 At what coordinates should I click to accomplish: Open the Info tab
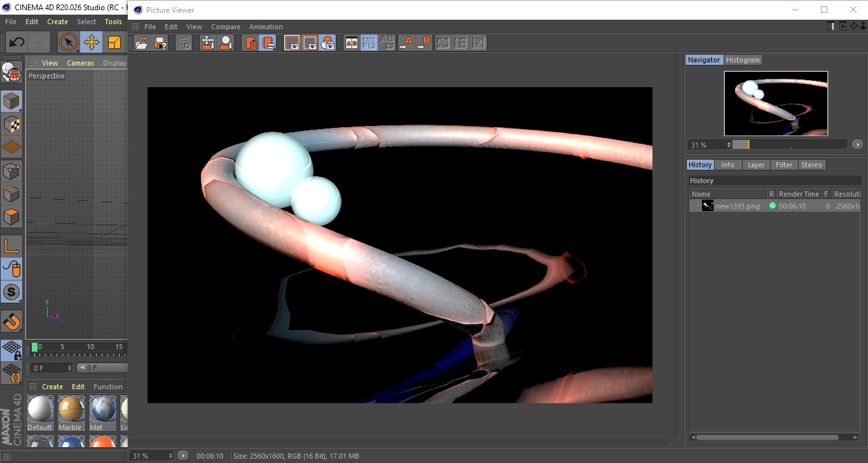(x=727, y=165)
